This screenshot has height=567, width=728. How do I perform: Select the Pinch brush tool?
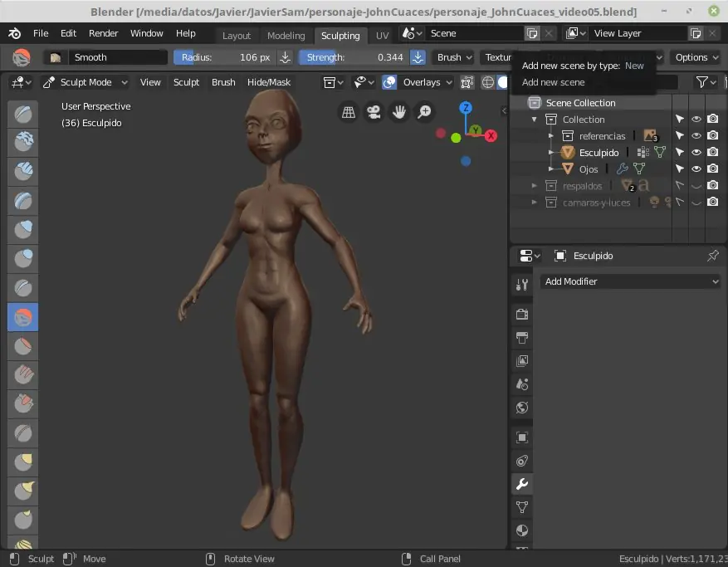(22, 433)
